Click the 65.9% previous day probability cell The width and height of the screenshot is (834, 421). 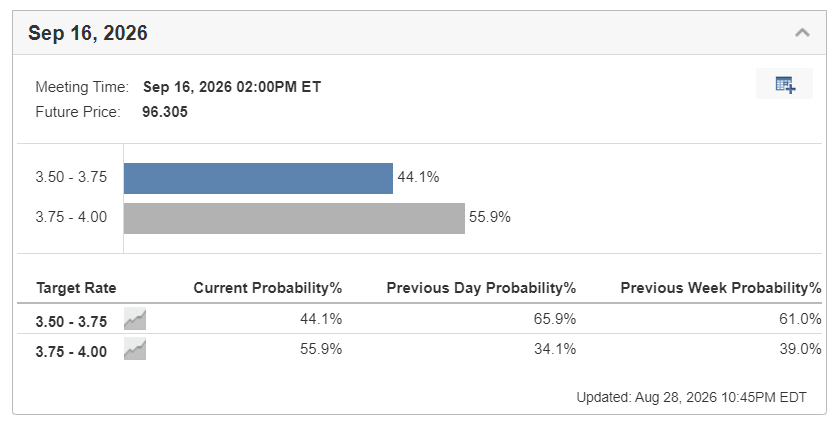(x=555, y=319)
